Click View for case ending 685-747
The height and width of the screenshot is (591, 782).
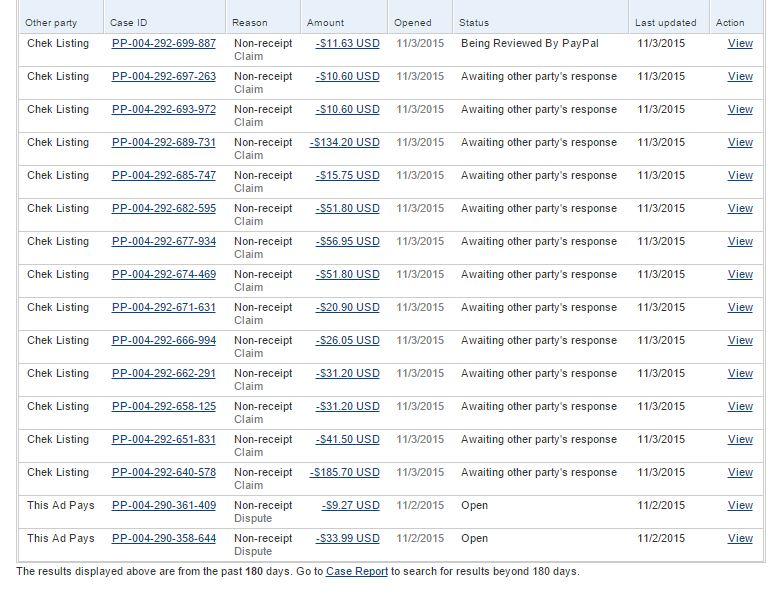(740, 175)
